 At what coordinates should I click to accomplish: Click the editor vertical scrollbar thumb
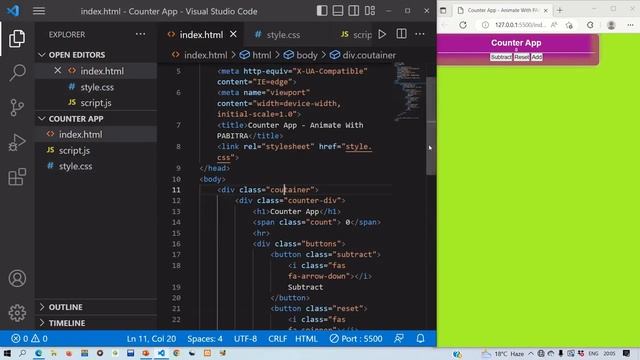431,126
